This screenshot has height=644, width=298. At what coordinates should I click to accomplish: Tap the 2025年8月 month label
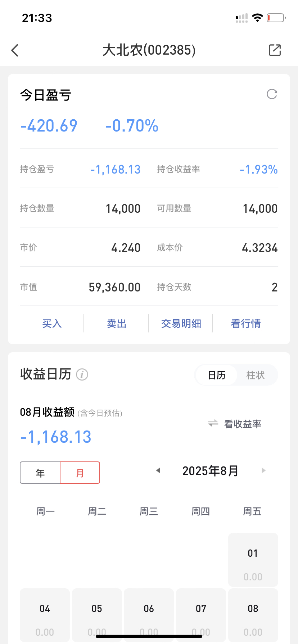coord(211,471)
